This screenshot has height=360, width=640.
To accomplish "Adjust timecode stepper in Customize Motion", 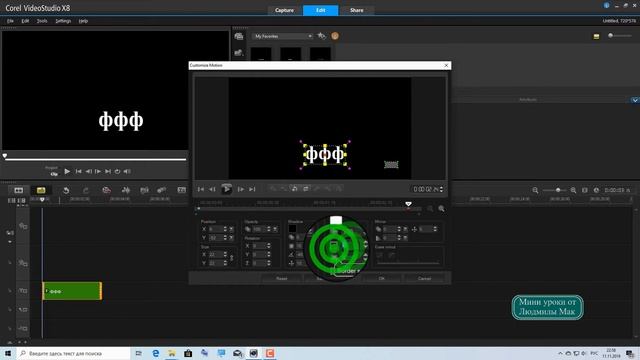I will coord(441,189).
